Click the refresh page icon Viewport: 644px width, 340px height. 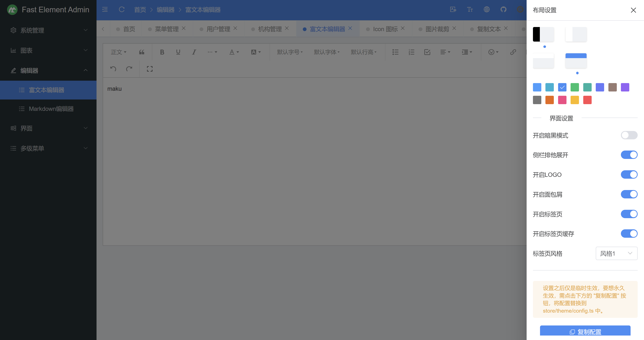(x=122, y=10)
